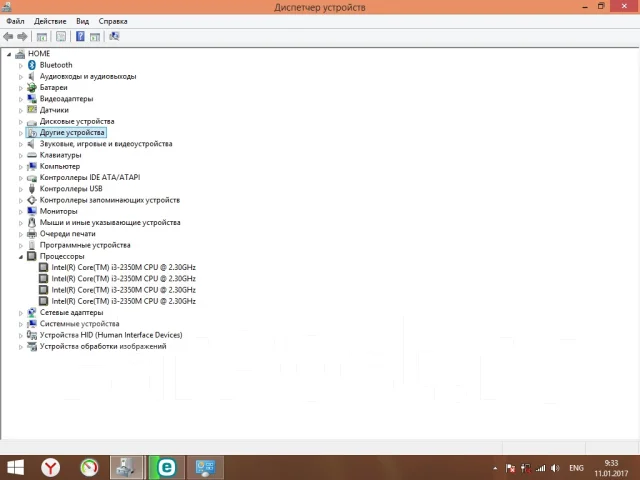Expand the Другие устройства node
640x480 pixels.
(21, 133)
